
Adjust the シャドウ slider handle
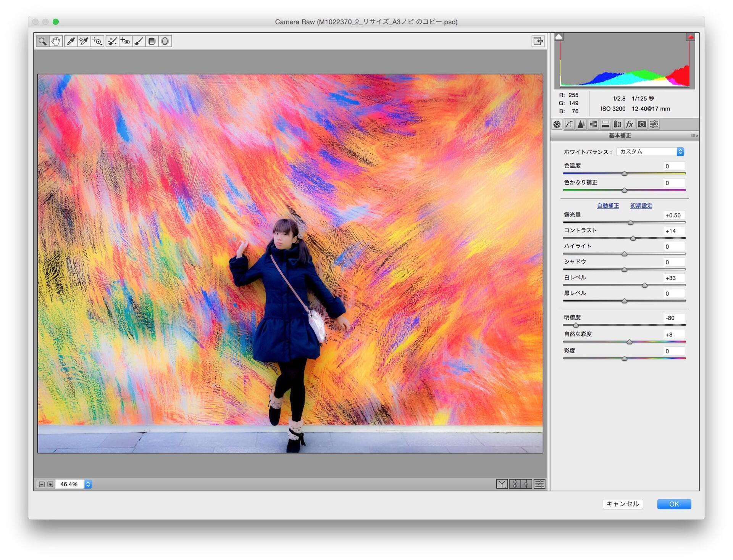coord(625,270)
